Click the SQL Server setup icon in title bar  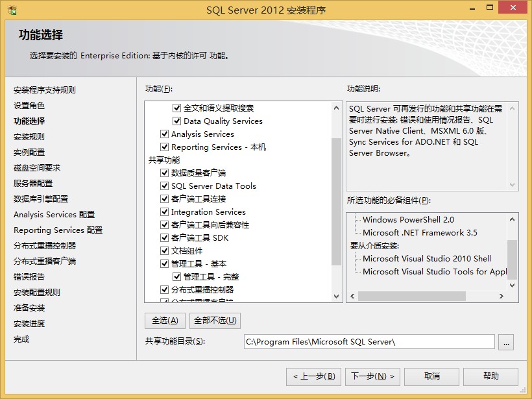tap(12, 10)
